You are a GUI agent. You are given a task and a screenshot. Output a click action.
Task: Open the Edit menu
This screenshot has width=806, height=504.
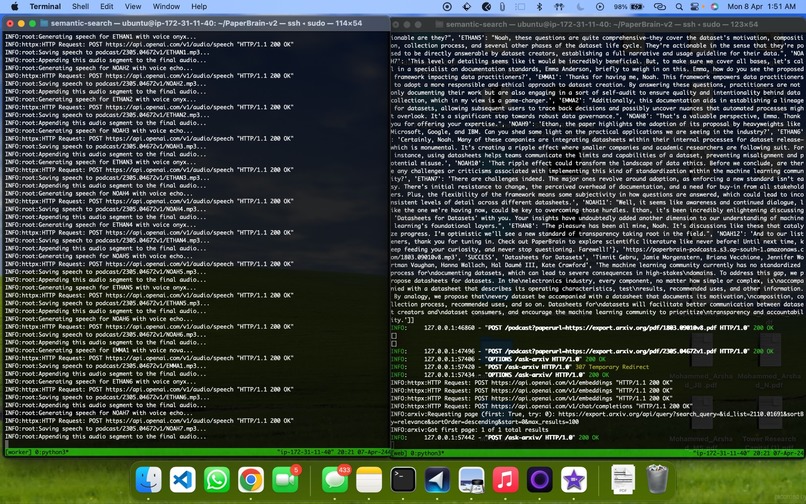tap(106, 7)
